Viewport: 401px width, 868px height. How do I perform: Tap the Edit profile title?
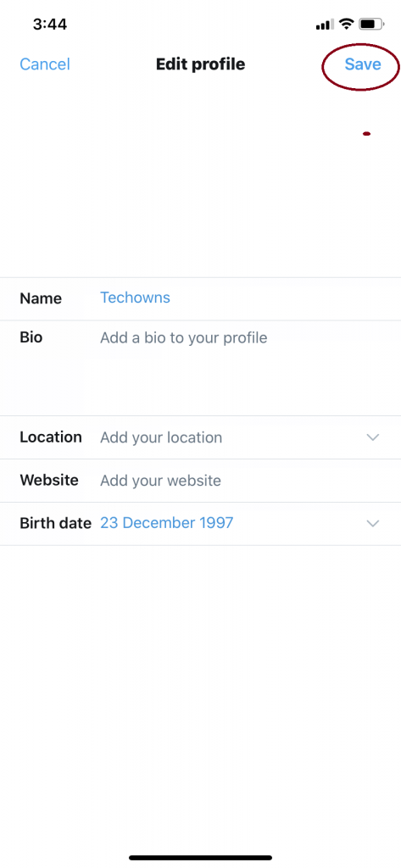click(200, 64)
